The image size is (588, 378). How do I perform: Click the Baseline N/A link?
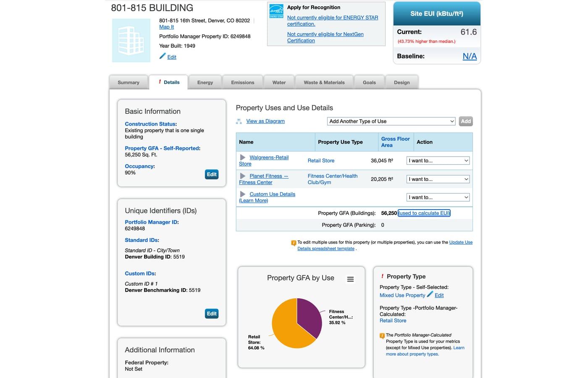(x=470, y=56)
